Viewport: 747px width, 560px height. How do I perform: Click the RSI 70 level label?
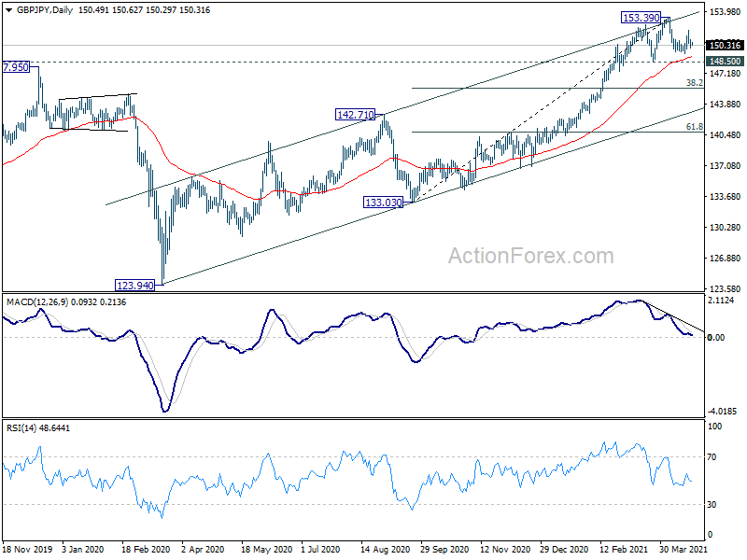712,457
